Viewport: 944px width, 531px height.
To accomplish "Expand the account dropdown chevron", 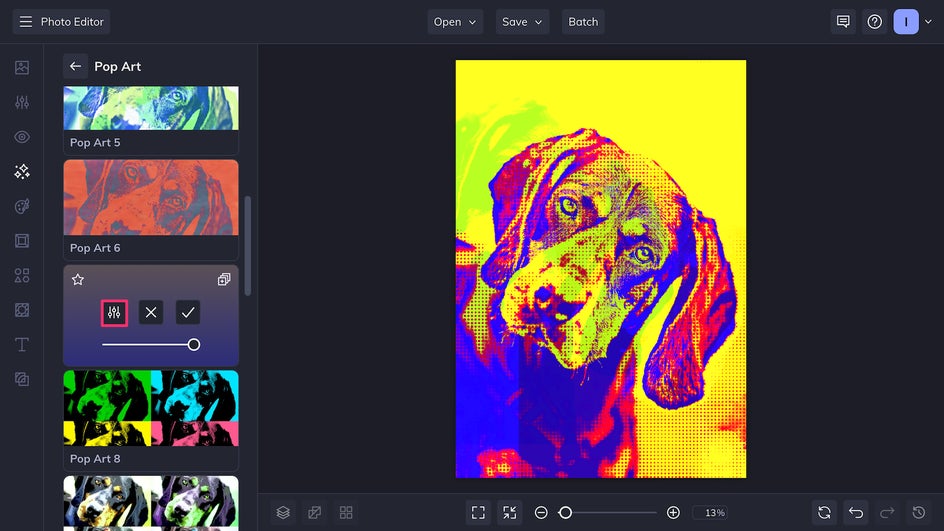I will pos(928,22).
